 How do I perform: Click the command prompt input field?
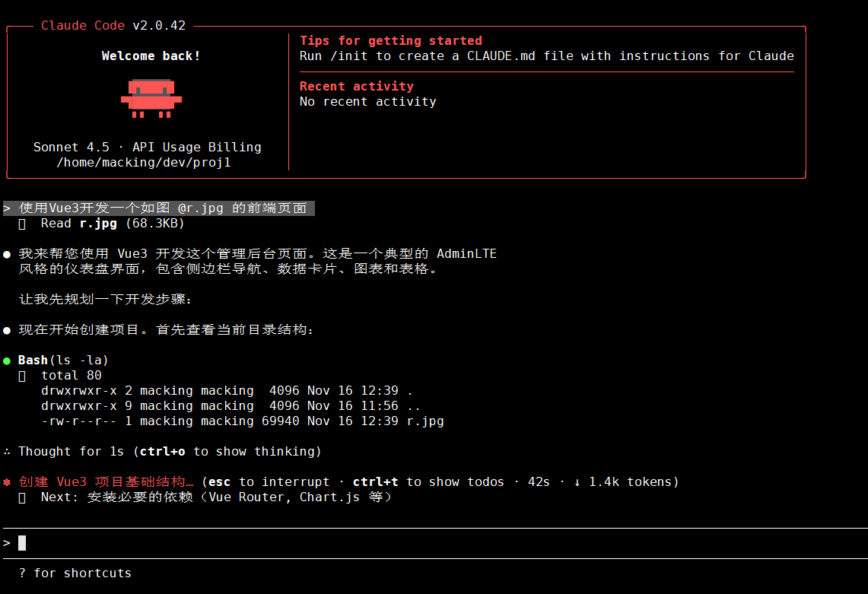pos(434,543)
